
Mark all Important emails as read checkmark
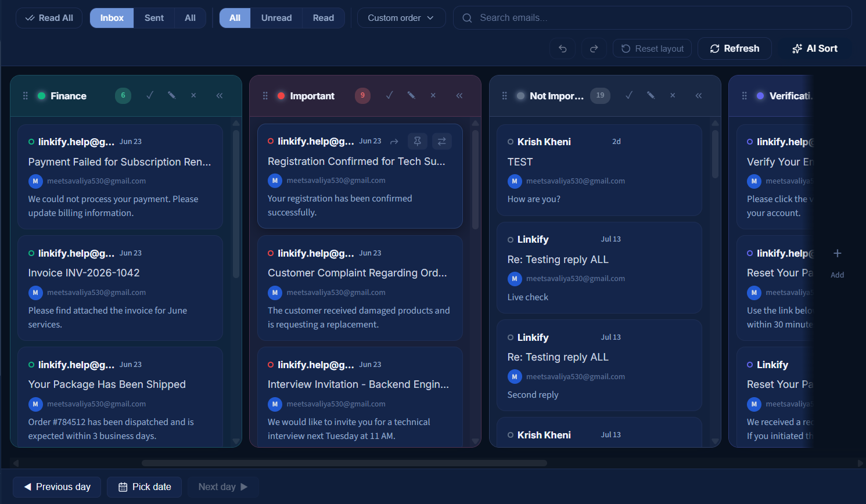[x=390, y=95]
